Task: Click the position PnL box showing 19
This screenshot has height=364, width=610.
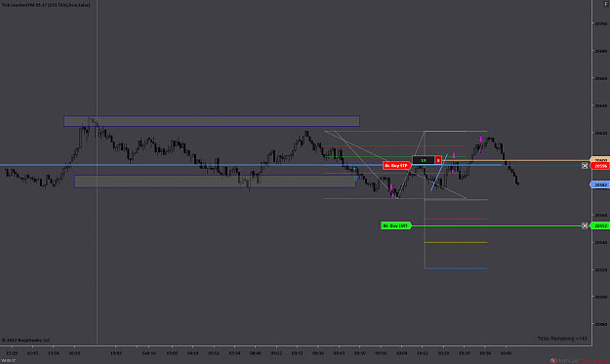Action: 424,160
